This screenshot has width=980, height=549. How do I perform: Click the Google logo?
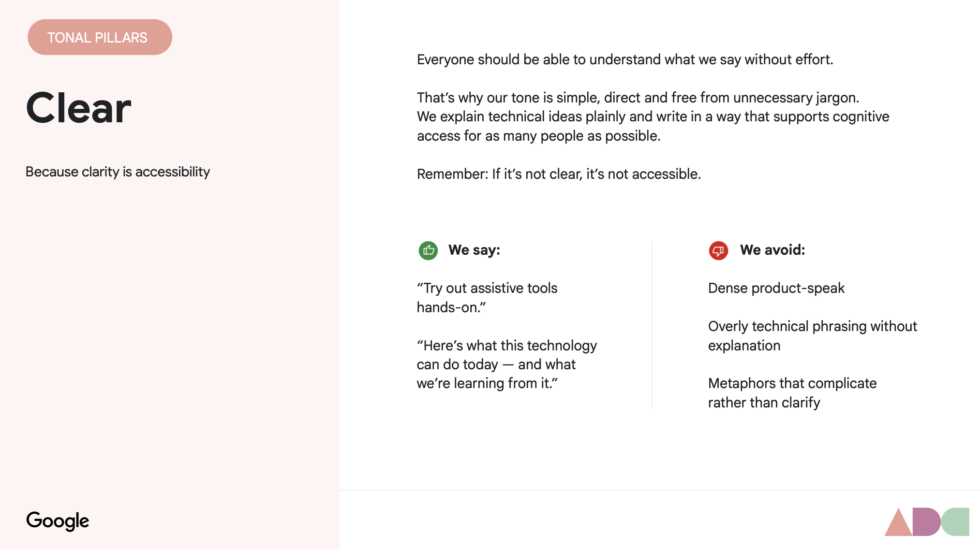click(58, 521)
